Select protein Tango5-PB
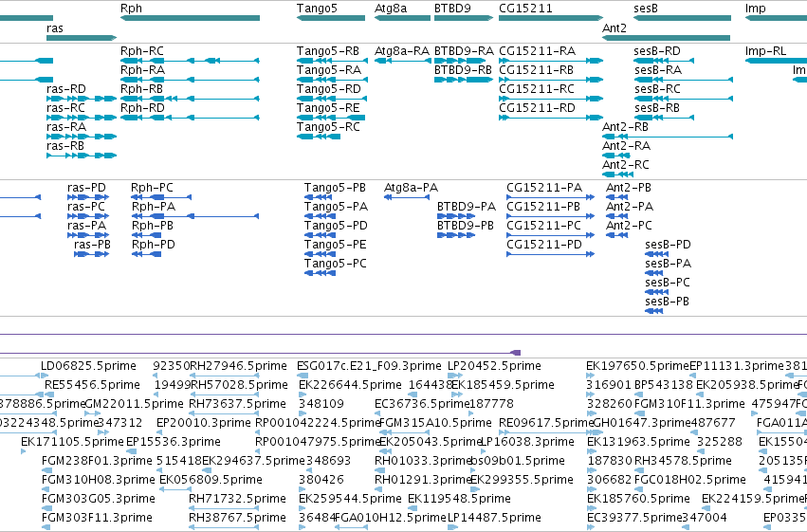This screenshot has width=807, height=532. (x=318, y=197)
